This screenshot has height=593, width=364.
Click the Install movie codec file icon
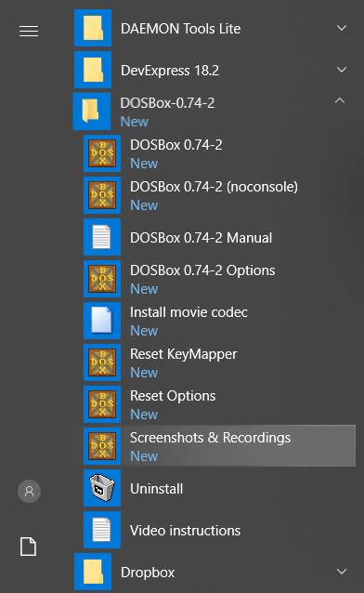pos(102,321)
